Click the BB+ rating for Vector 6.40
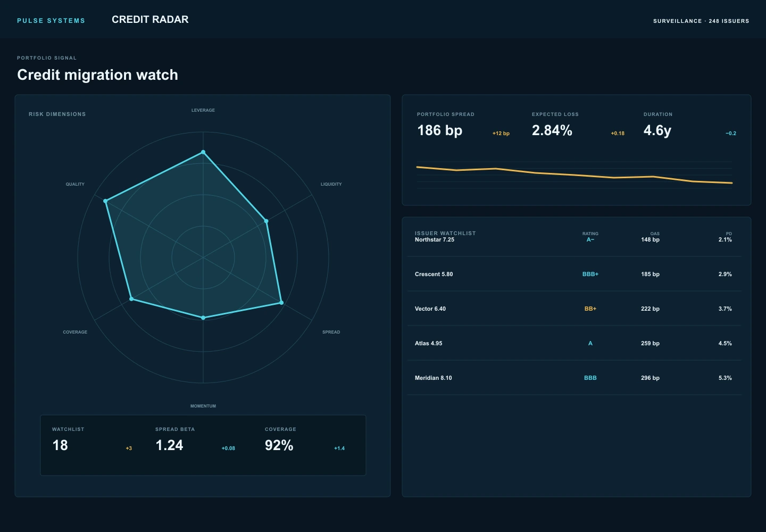 point(590,309)
